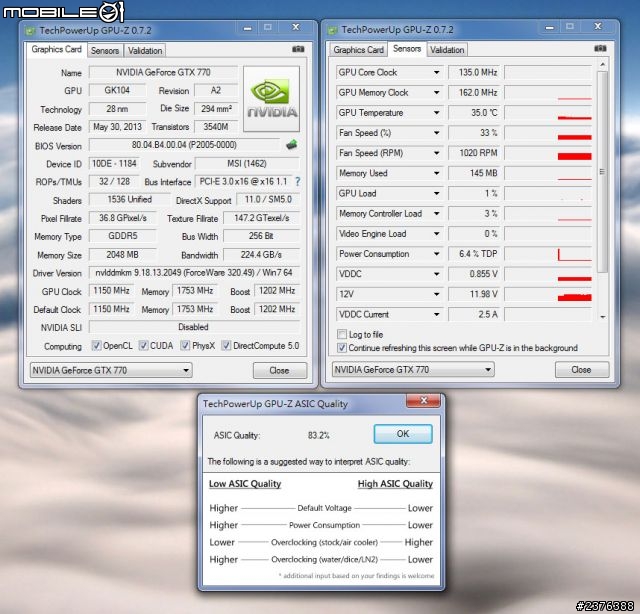Toggle the PhysX checkbox
This screenshot has height=614, width=640.
[185, 345]
